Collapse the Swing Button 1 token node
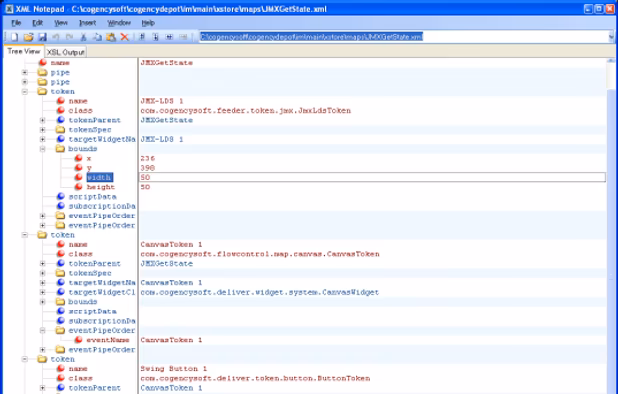Screen dimensions: 618x394 pyautogui.click(x=24, y=359)
